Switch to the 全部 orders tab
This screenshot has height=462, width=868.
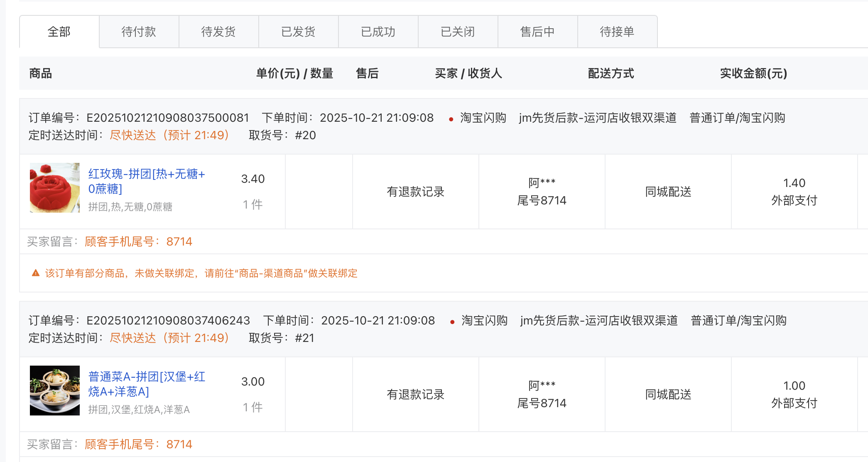click(59, 32)
